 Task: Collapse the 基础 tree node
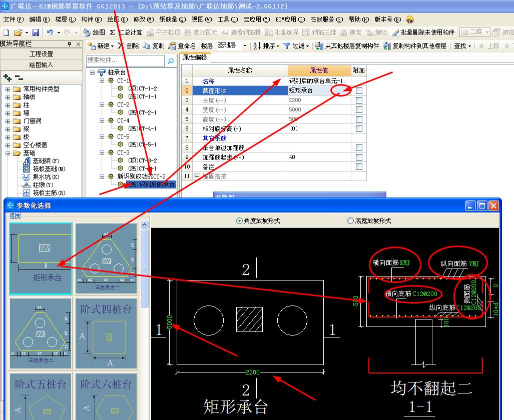pos(8,153)
